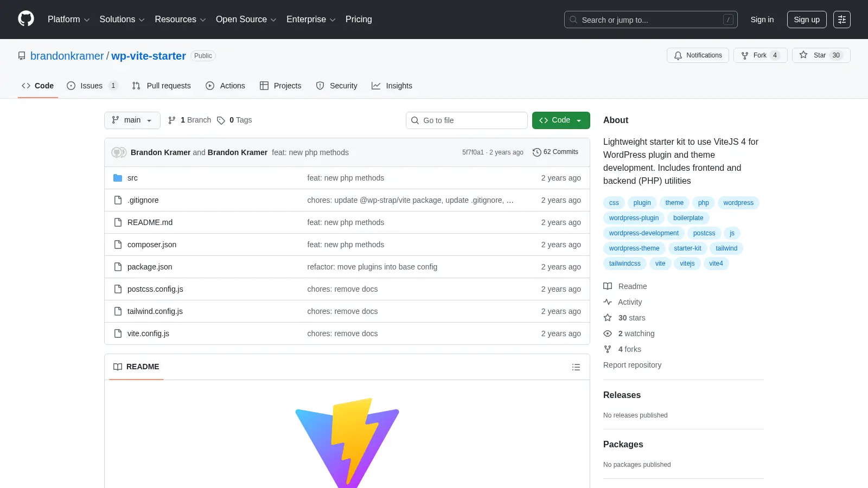Viewport: 868px width, 488px height.
Task: Open the brandonkramer profile link
Action: [x=67, y=56]
